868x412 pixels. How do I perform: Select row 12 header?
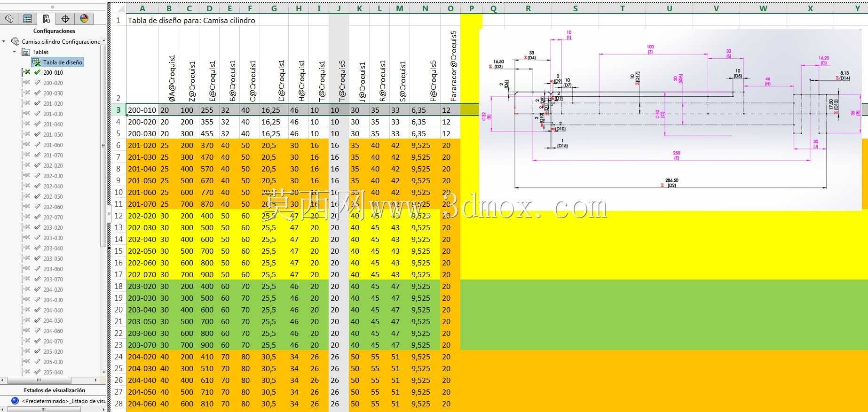coord(118,216)
